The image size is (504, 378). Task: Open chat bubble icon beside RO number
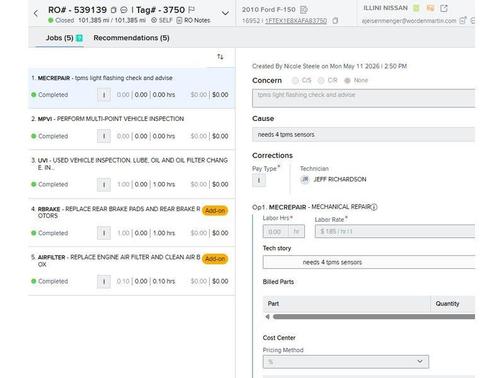coord(124,10)
